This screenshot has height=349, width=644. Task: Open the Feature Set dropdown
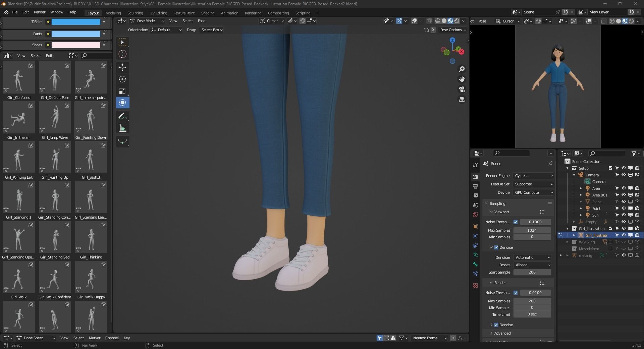533,184
